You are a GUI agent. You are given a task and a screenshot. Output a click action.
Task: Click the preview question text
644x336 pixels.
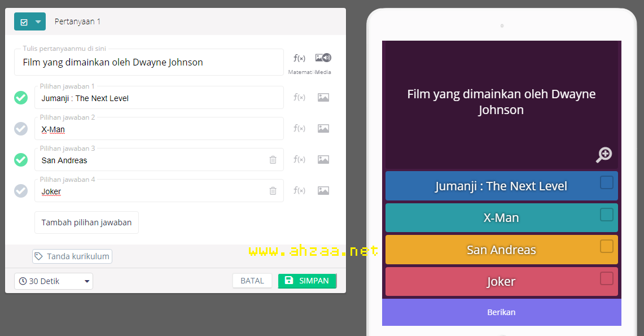tap(501, 102)
